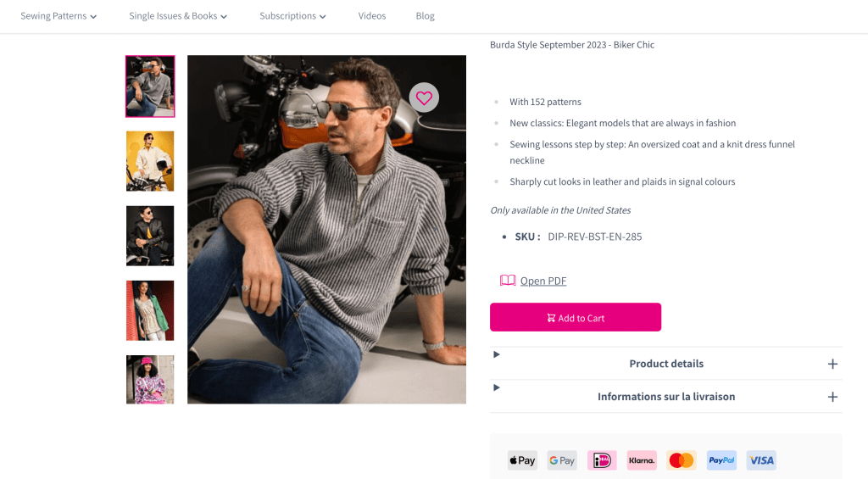Expand Product details with plus sign
This screenshot has height=479, width=868.
pos(832,364)
